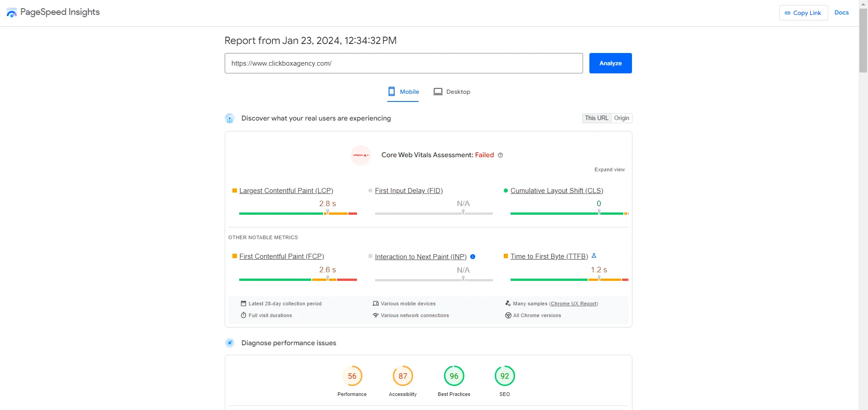
Task: Click the OTHER NOTABLE METRICS heading
Action: click(263, 237)
